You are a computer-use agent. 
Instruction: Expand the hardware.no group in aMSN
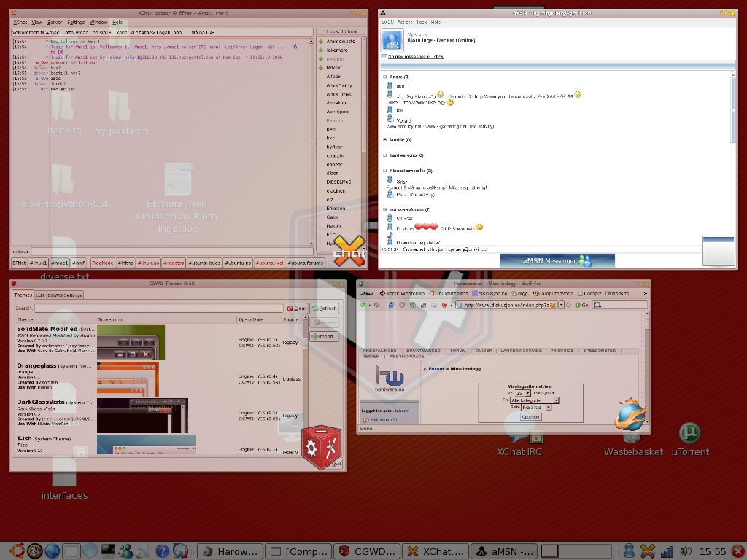point(385,155)
